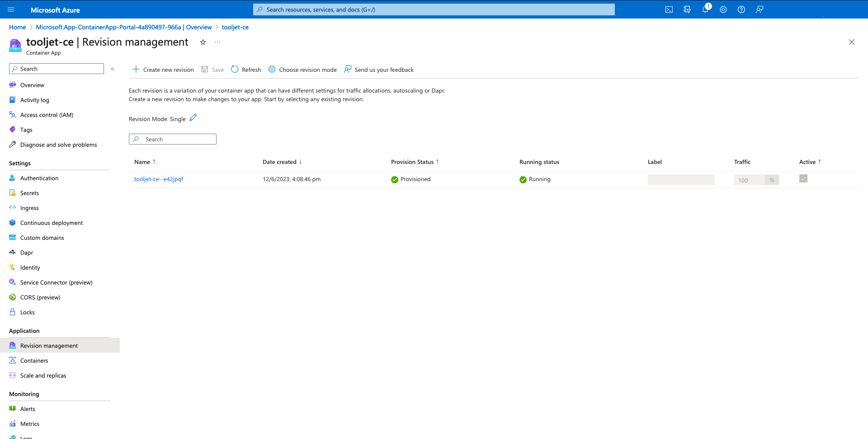Screen dimensions: 868x439
Task: Click the help question mark icon
Action: click(741, 9)
